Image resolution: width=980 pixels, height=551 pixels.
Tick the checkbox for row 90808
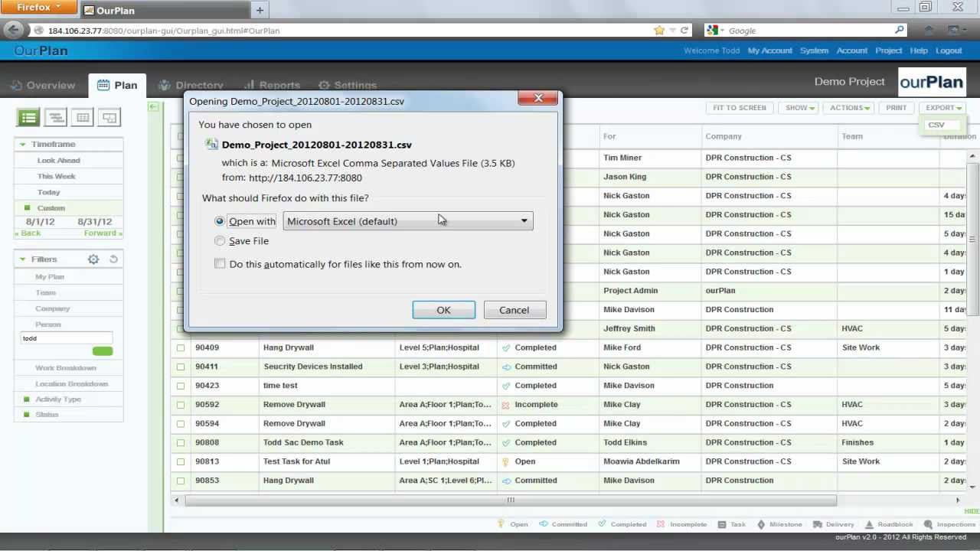(x=181, y=442)
